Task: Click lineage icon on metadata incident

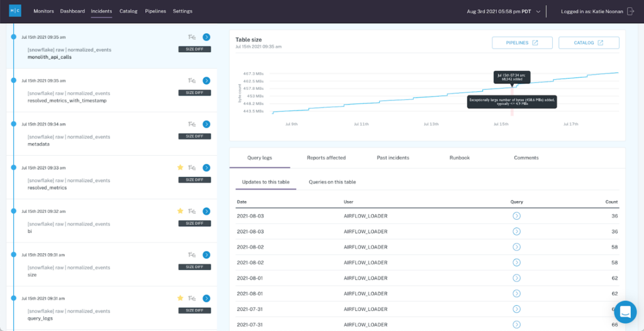Action: point(191,124)
